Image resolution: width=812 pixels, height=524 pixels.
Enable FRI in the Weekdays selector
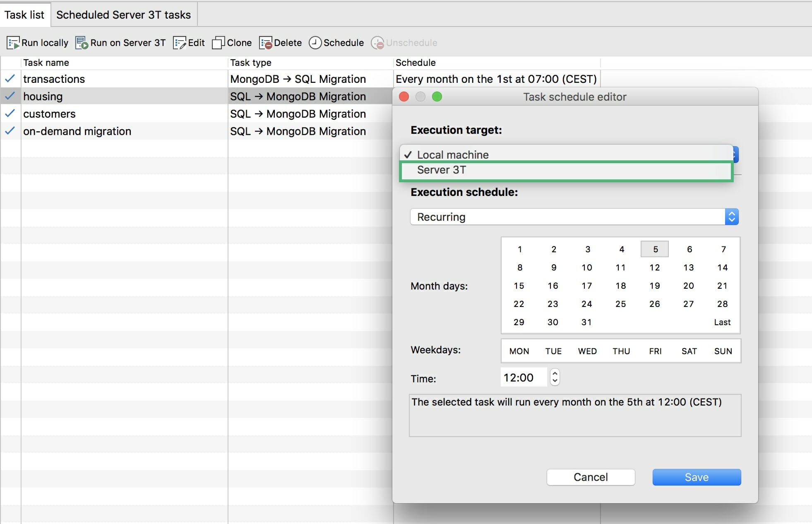point(655,351)
